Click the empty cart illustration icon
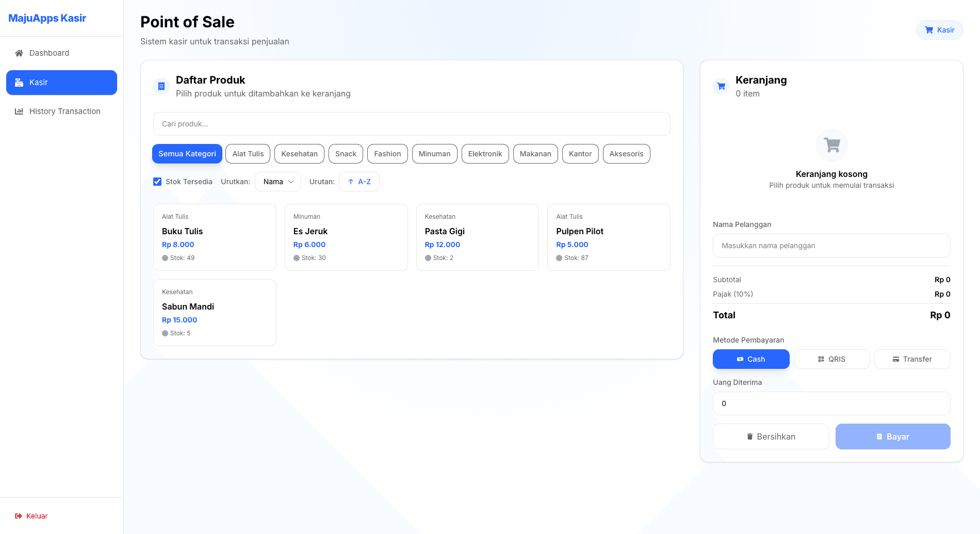980x534 pixels. tap(831, 145)
